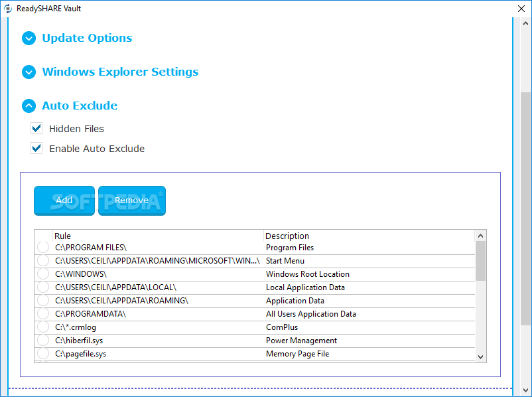Select radio for C:\hiberfil.sys rule
This screenshot has height=397, width=532.
coord(43,340)
